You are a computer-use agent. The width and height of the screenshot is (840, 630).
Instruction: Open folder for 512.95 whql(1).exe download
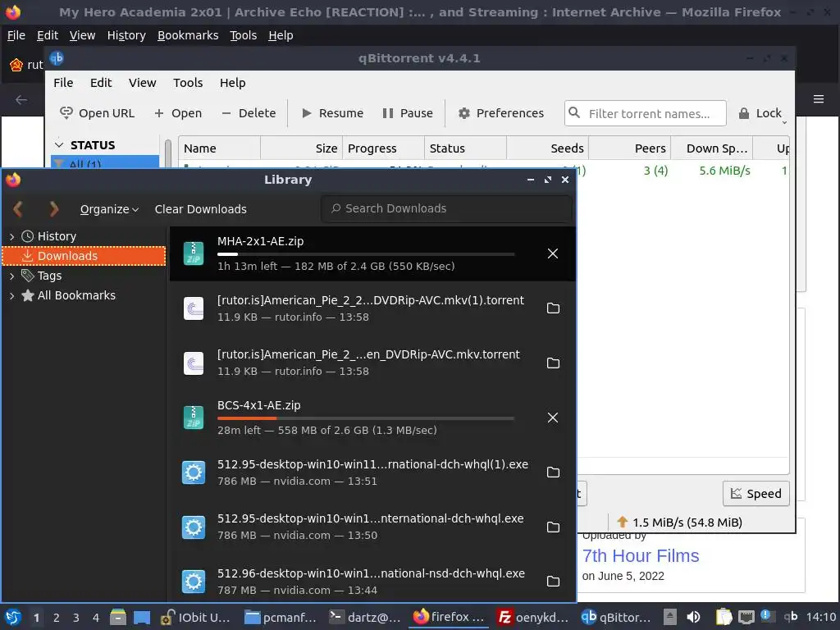coord(553,472)
